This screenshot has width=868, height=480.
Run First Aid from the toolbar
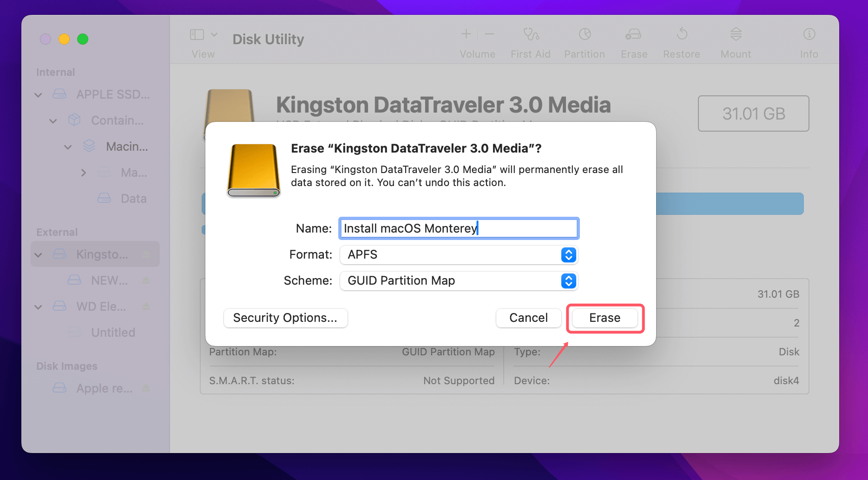(x=530, y=41)
